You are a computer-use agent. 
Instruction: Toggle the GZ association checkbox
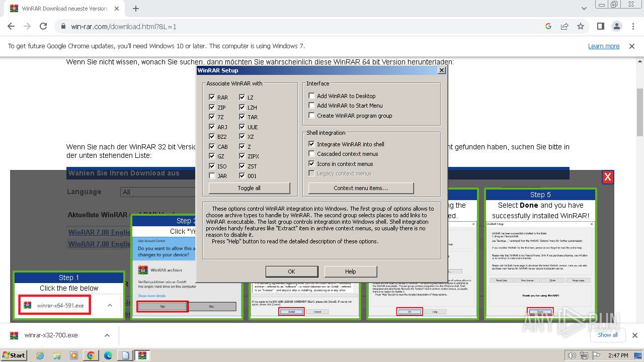212,156
